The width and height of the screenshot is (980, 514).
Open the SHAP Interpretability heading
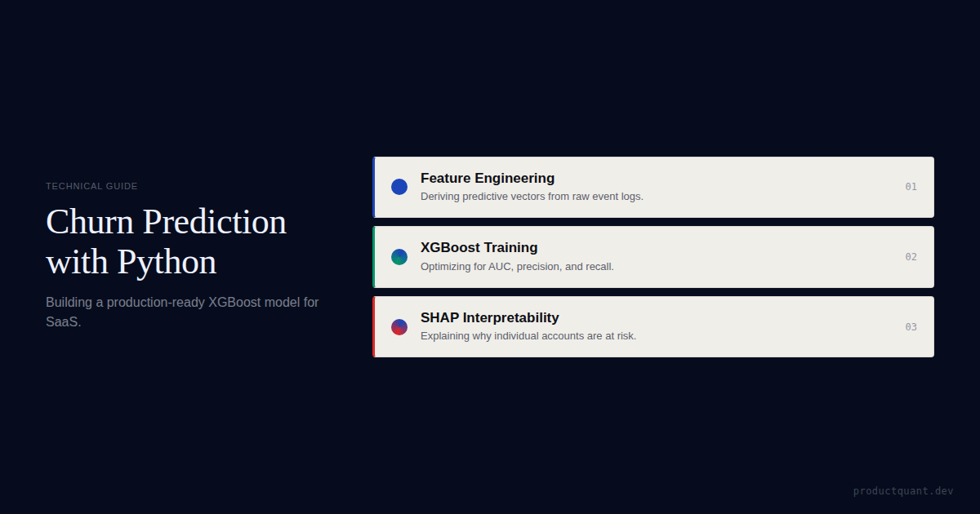click(x=490, y=317)
